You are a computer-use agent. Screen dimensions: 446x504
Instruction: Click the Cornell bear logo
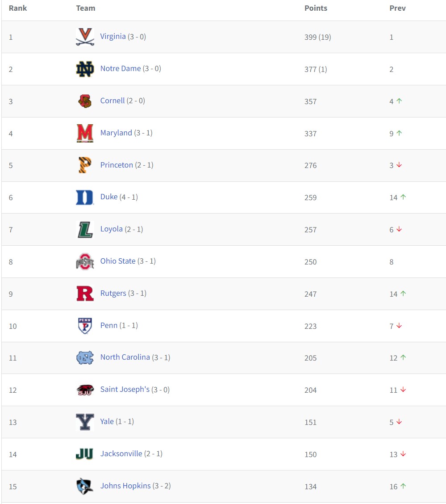[85, 101]
